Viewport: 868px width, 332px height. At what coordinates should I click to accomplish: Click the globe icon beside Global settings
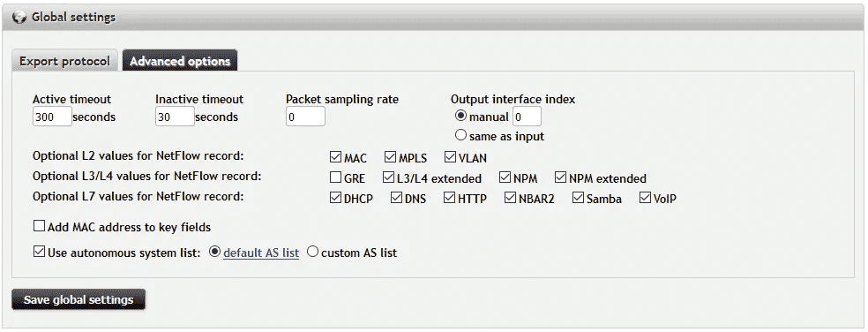[19, 17]
